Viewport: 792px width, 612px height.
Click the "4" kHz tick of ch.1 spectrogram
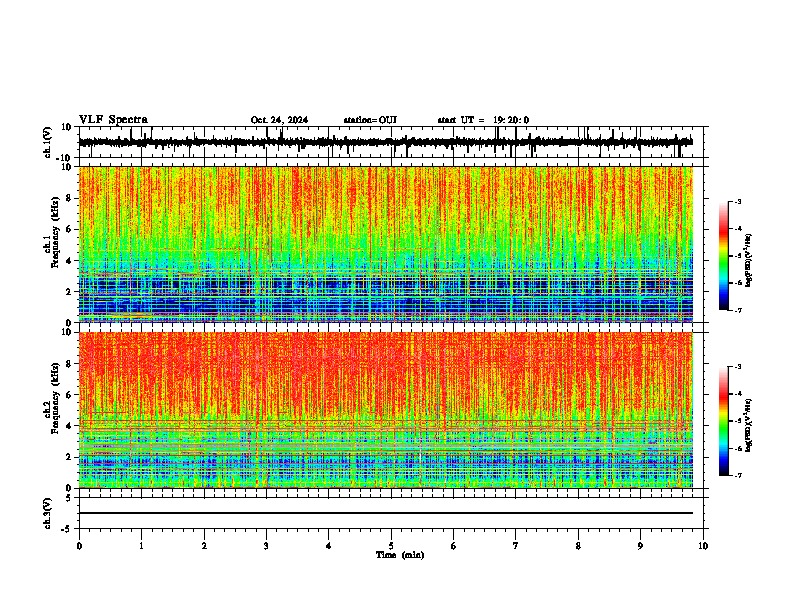pos(70,261)
